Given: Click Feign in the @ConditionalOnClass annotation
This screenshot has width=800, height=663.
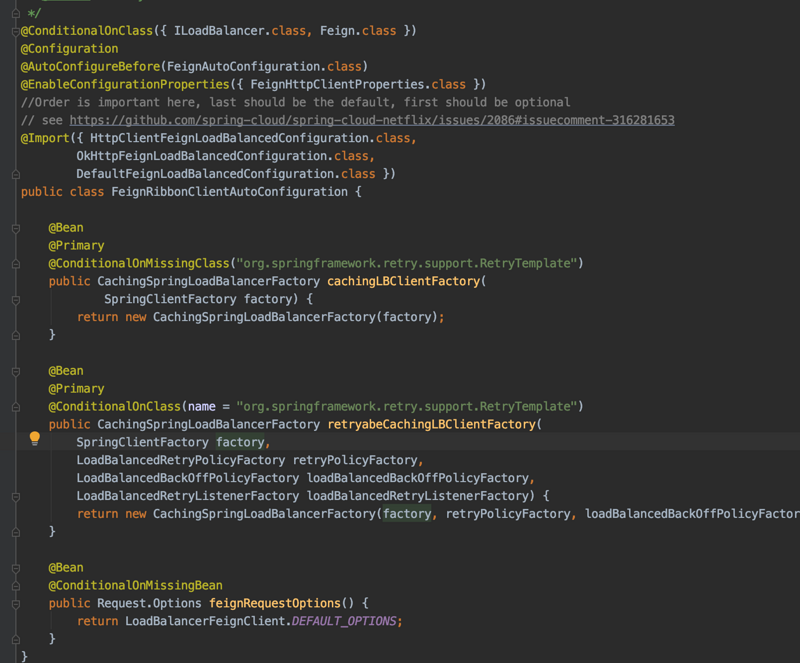Looking at the screenshot, I should pyautogui.click(x=337, y=31).
